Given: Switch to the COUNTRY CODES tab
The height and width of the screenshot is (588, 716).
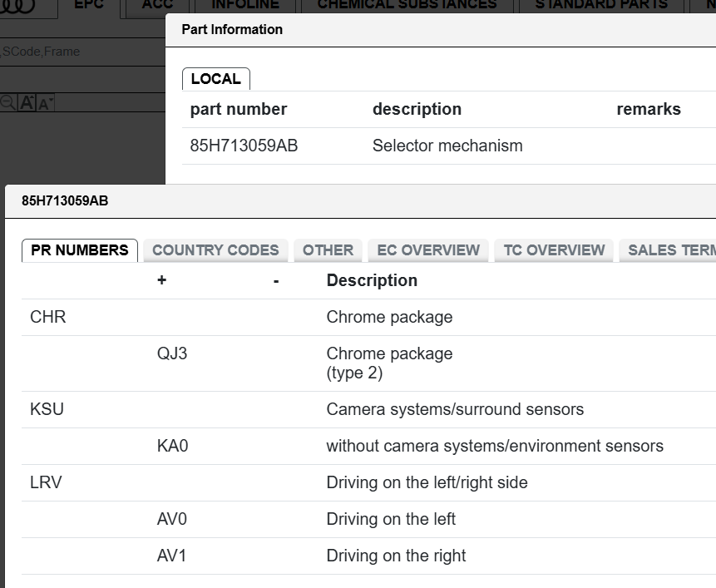Looking at the screenshot, I should tap(215, 250).
